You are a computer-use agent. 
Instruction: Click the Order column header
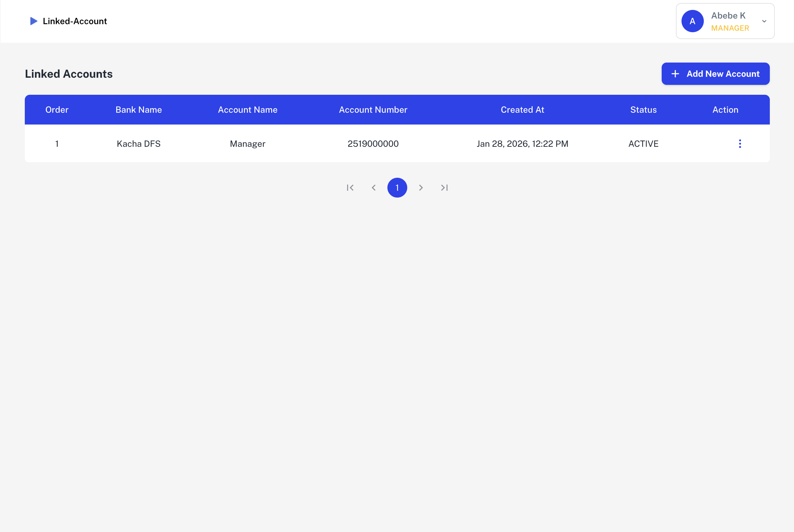point(57,110)
